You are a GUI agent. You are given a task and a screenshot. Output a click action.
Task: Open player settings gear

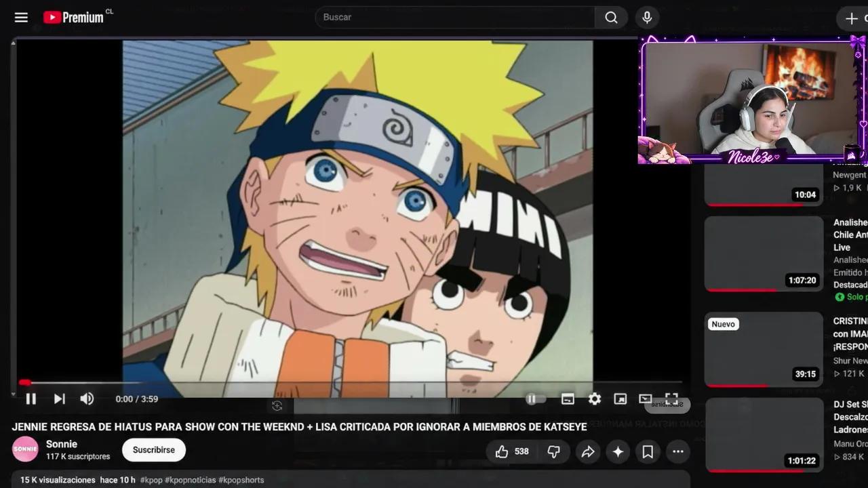595,399
